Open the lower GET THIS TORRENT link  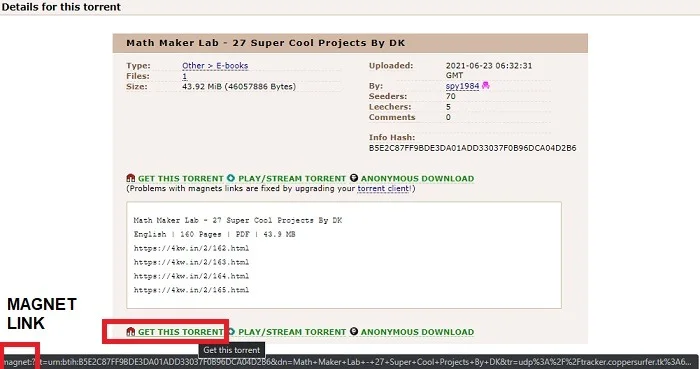click(180, 332)
